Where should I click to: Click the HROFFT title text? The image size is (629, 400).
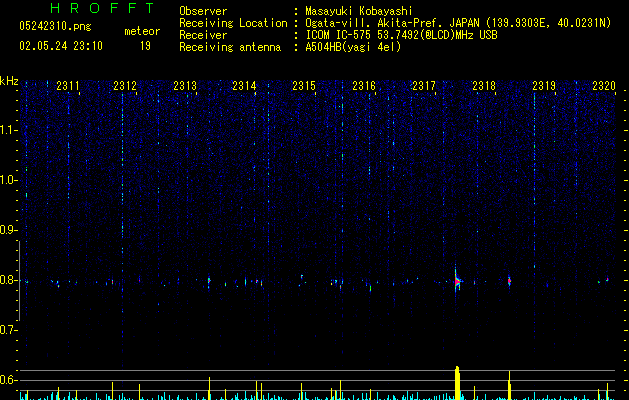pyautogui.click(x=103, y=8)
